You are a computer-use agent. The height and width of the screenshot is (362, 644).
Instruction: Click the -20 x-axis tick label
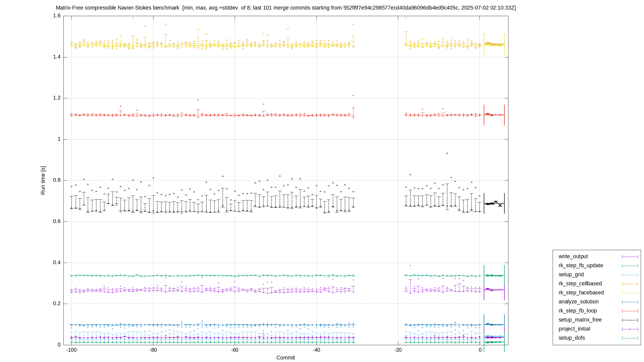[398, 350]
